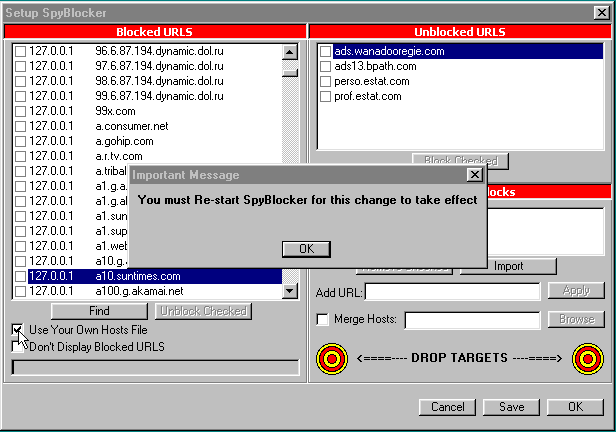Click the Blocked URLS list scroll up arrow
Screen dimensions: 616x432
coord(290,52)
